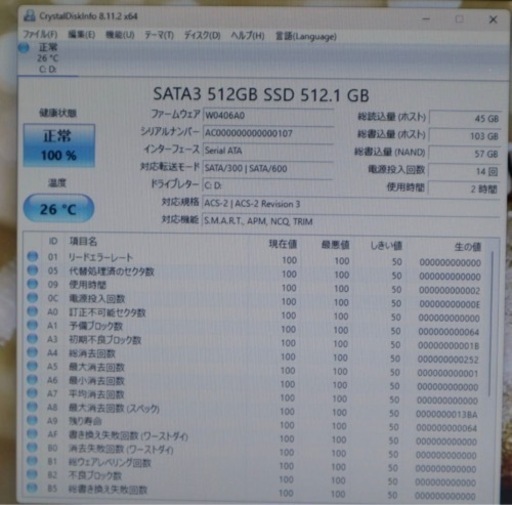
Task: Click the 訂正不可能セクタ数 attribute name
Action: [x=107, y=313]
